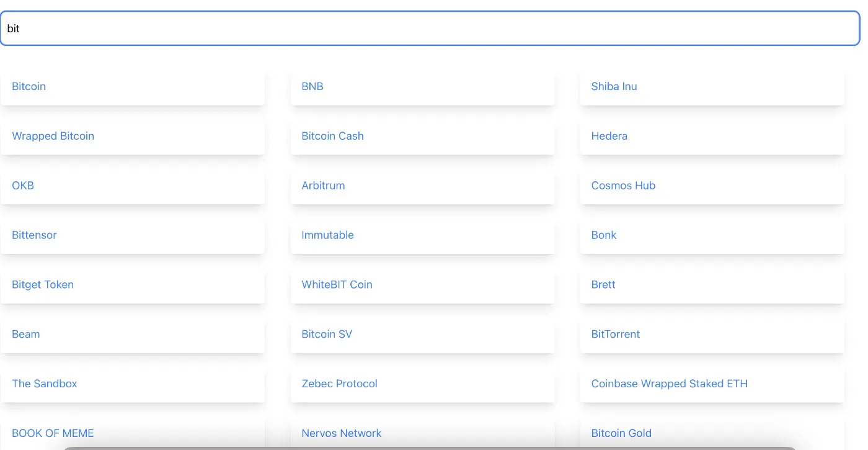Click Cosmos Hub

622,186
